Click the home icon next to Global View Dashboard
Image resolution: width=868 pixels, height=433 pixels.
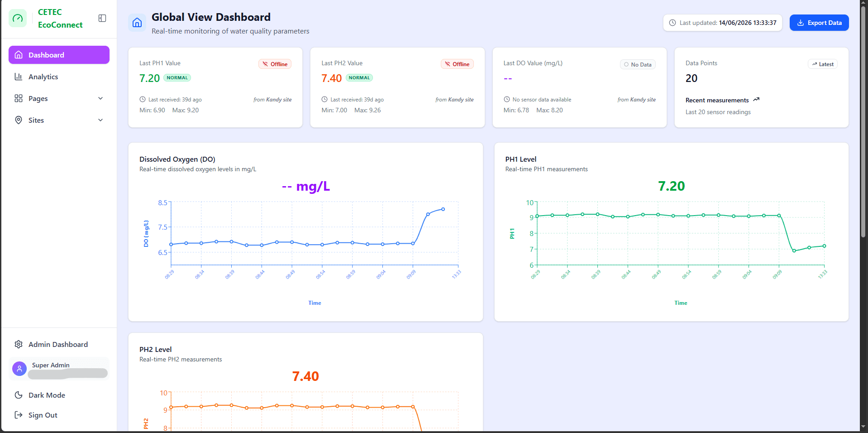(x=137, y=23)
